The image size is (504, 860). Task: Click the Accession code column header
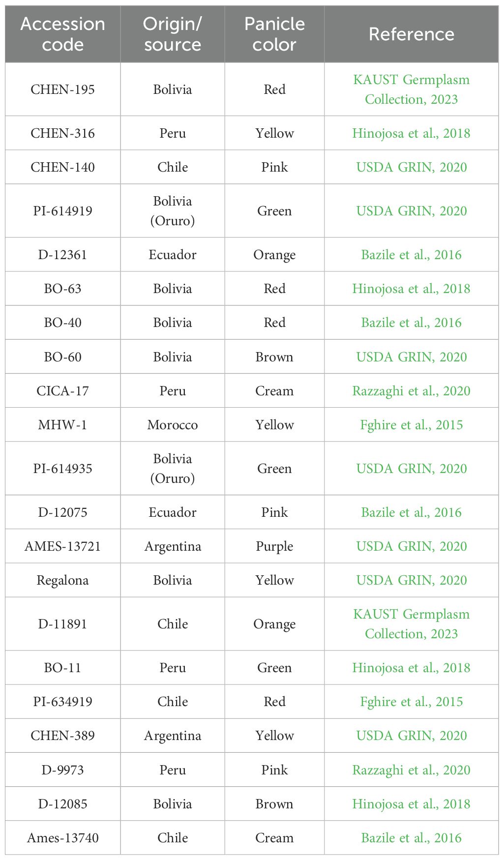coord(63,34)
